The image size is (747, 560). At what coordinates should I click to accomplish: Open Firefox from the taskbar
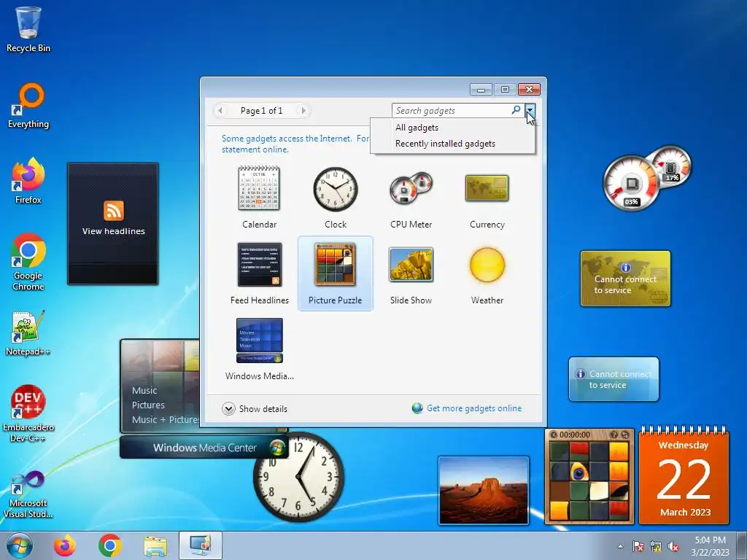[65, 545]
